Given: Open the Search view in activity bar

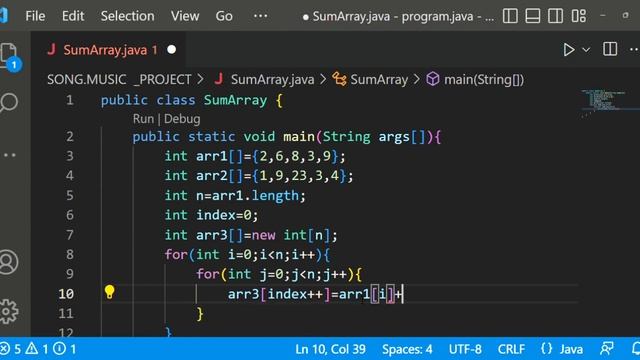Looking at the screenshot, I should (9, 102).
